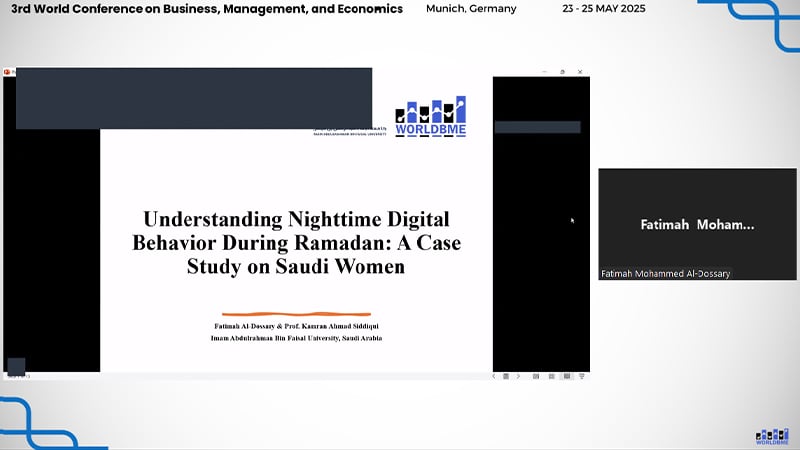Click the WORLDBME logo in bottom-right corner
Screen dimensions: 800x450
point(771,435)
